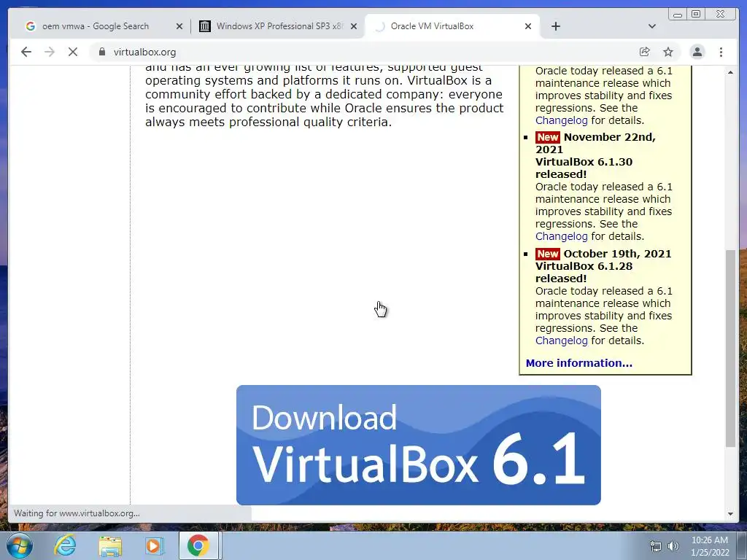Click the red New badge beside November 22nd
This screenshot has width=747, height=560.
[547, 137]
